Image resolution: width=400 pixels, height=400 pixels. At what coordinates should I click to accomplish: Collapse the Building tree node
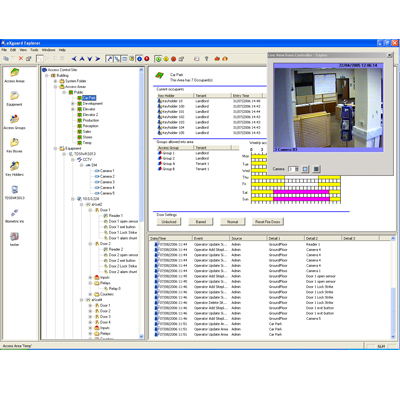47,76
